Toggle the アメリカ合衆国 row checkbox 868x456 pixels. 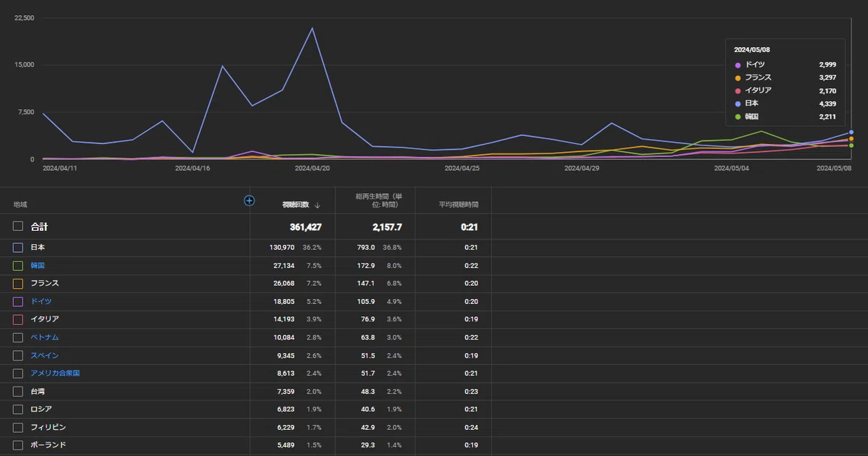tap(18, 373)
